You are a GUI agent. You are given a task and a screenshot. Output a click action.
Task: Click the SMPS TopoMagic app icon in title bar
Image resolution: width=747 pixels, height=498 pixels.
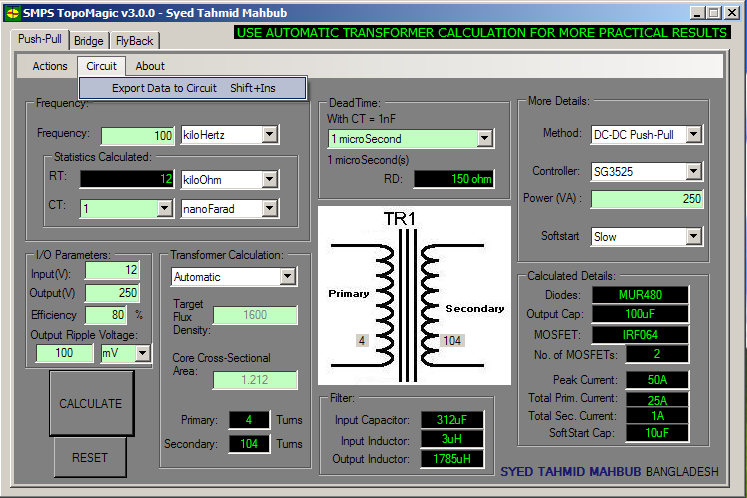click(13, 13)
